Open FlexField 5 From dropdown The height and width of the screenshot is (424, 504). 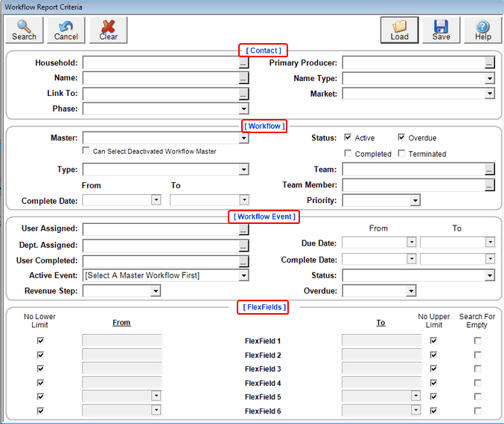(x=156, y=396)
